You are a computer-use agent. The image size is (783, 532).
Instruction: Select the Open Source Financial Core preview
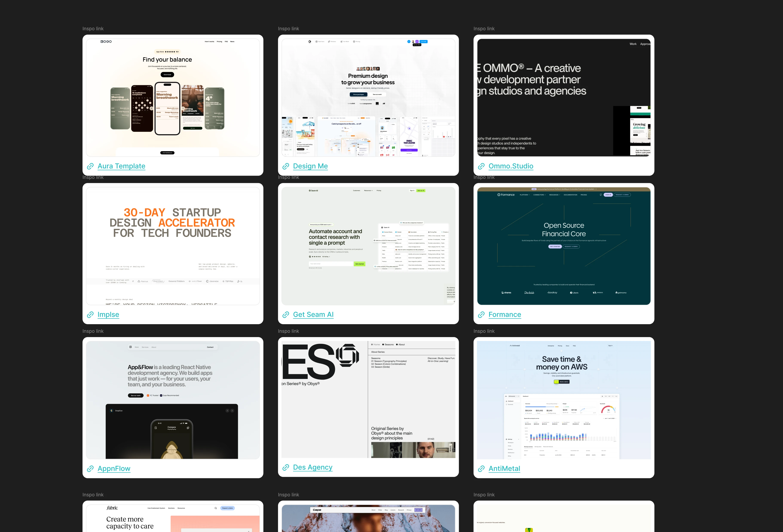[564, 246]
